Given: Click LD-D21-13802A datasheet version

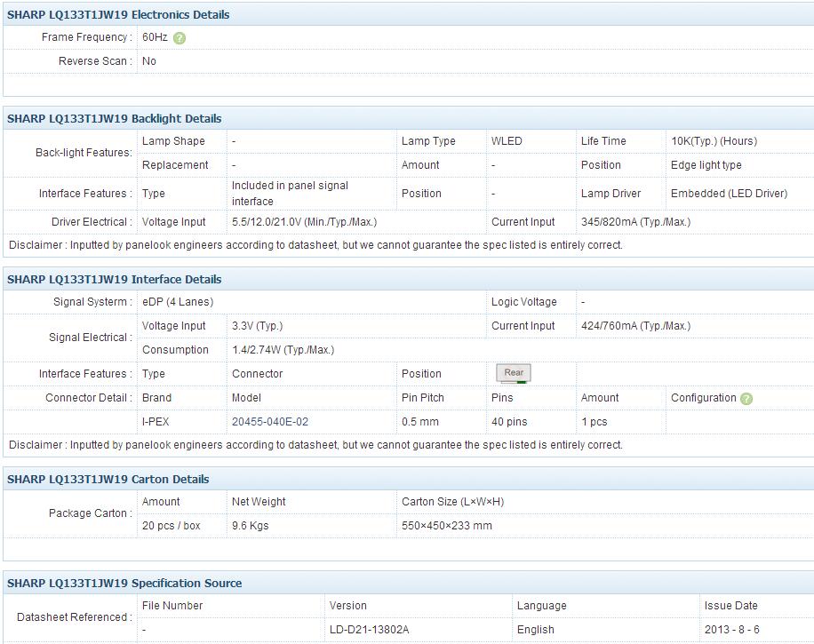Looking at the screenshot, I should (x=369, y=630).
